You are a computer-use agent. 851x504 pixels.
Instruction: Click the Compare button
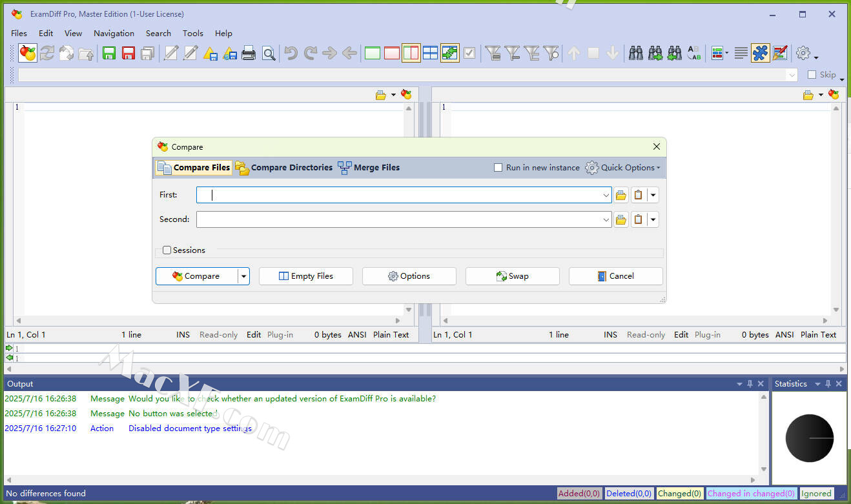(x=197, y=276)
